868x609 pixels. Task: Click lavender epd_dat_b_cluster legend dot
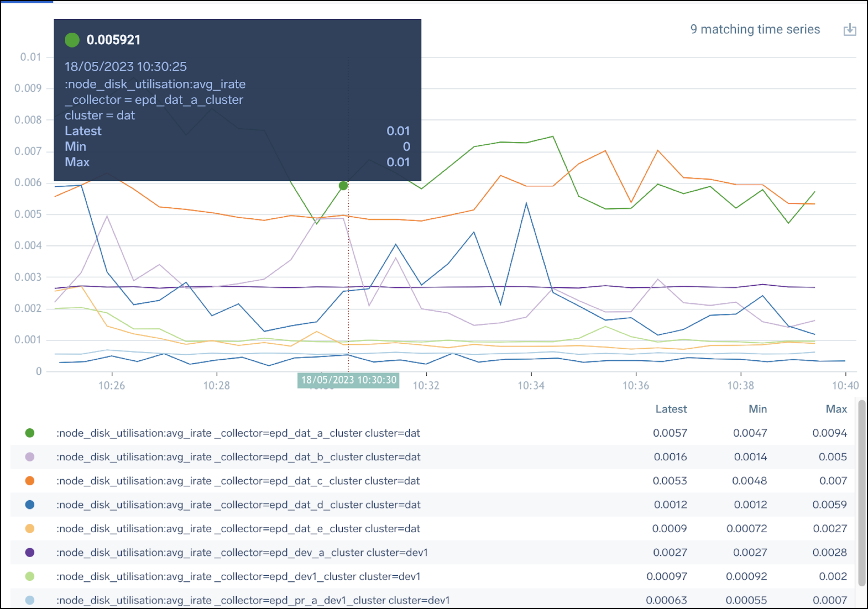30,457
